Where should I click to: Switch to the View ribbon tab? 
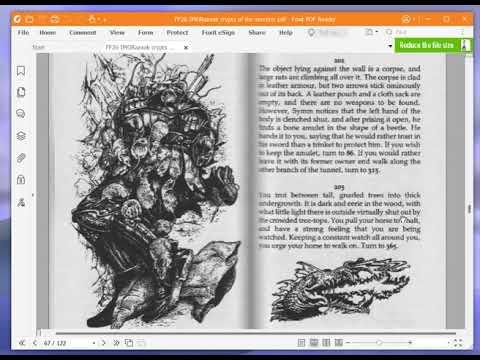117,32
